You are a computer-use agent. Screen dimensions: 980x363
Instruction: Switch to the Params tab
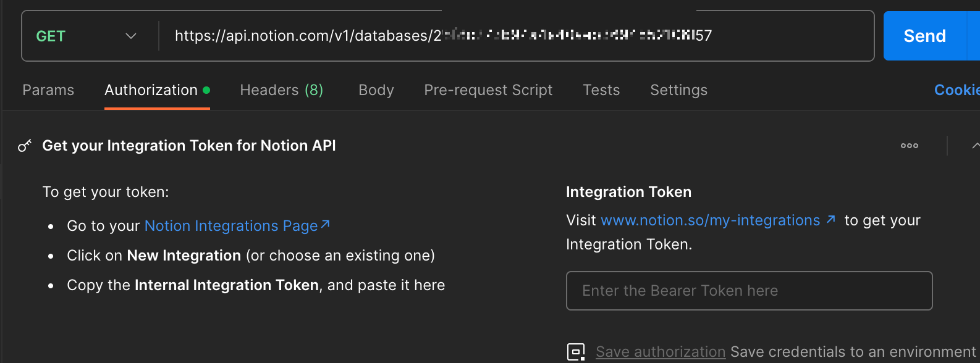pos(48,90)
